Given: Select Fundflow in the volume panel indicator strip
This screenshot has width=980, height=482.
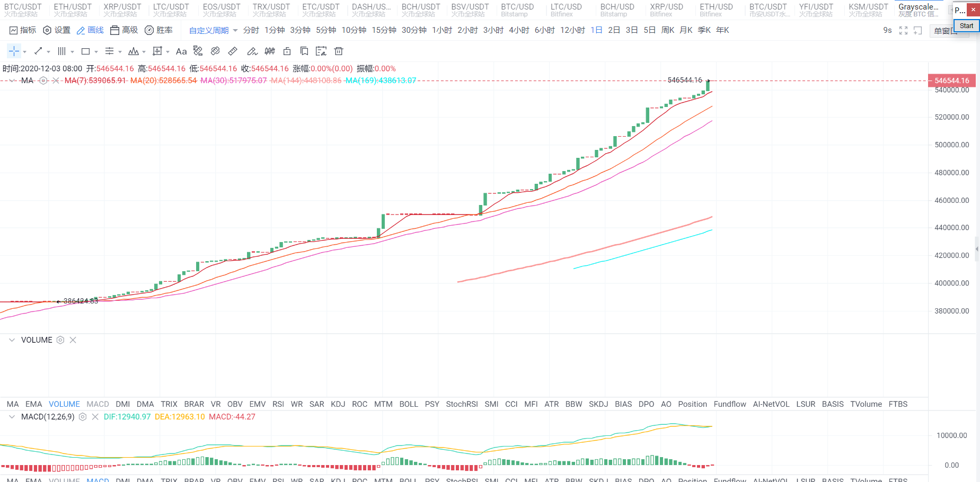Looking at the screenshot, I should click(730, 404).
